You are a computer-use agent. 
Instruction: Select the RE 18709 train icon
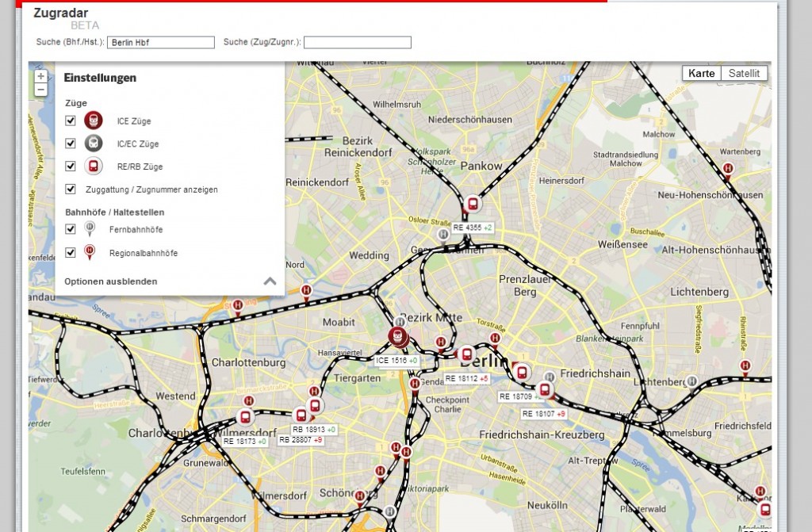click(x=522, y=373)
